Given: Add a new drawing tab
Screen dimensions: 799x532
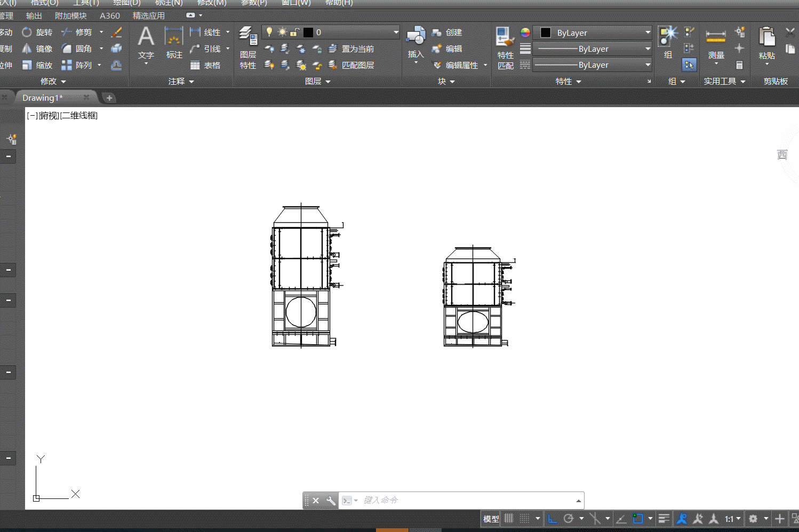Looking at the screenshot, I should (109, 98).
